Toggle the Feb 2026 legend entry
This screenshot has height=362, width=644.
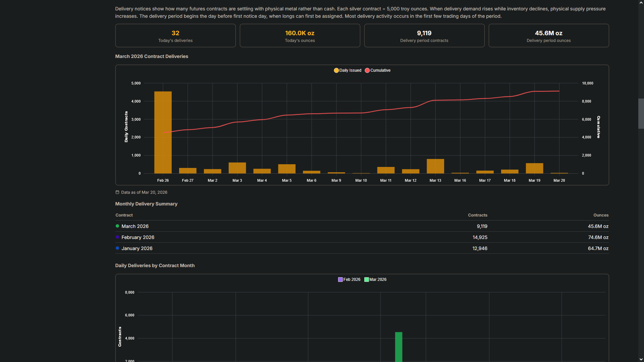coord(349,280)
